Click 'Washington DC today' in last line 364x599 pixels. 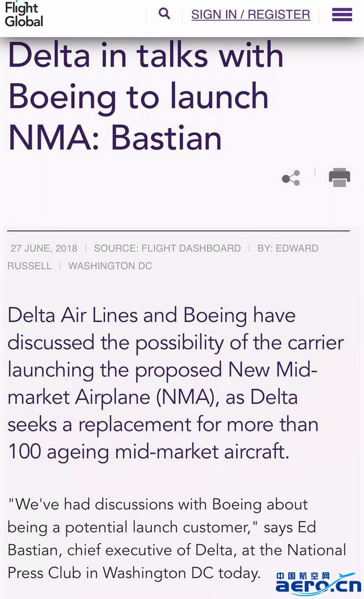click(181, 573)
